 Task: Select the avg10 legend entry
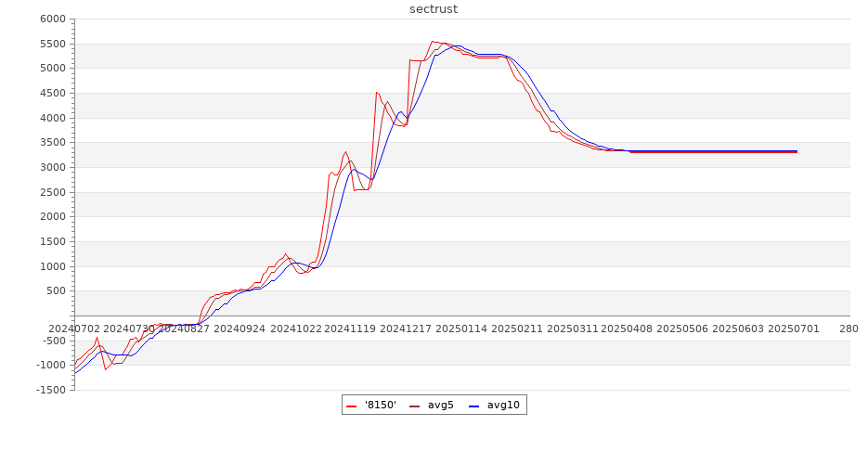point(494,405)
